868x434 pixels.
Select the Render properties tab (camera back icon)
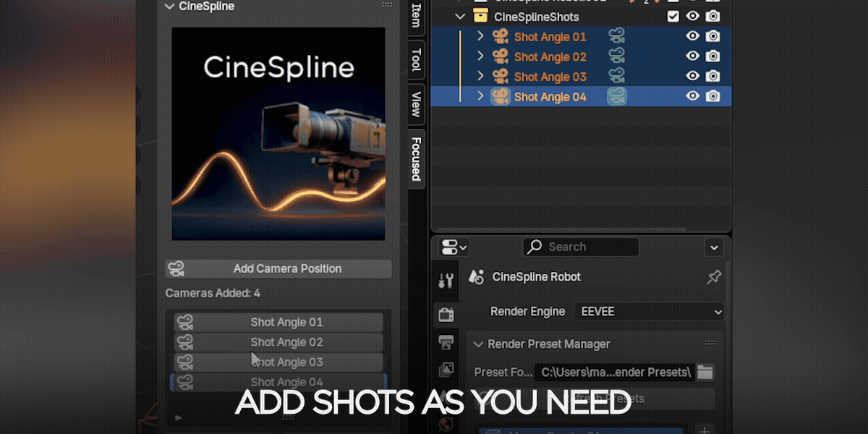coord(446,312)
